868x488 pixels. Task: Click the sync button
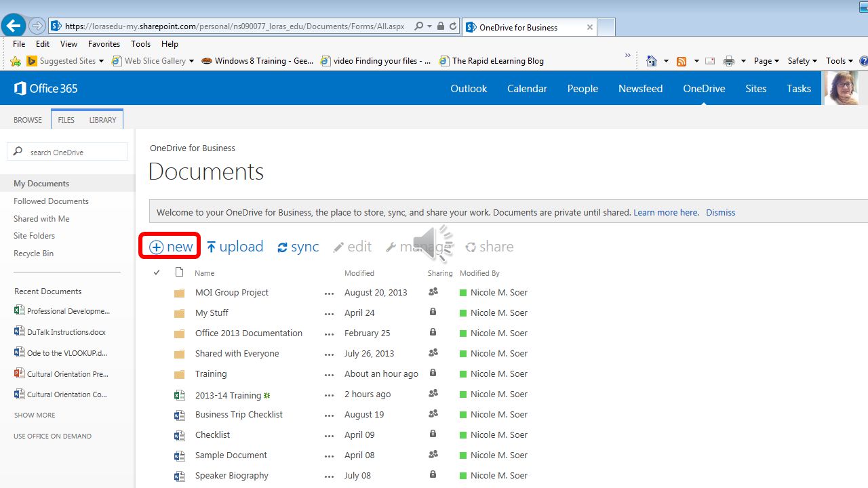click(x=298, y=247)
